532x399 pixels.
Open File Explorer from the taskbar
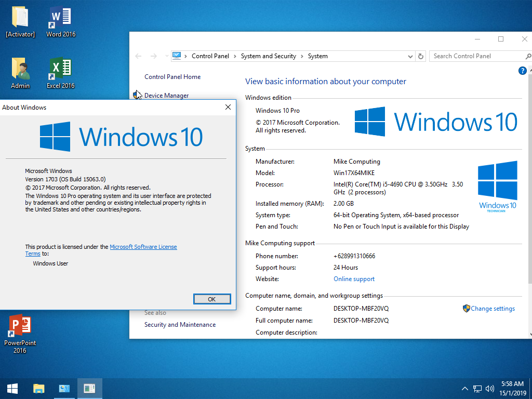38,388
